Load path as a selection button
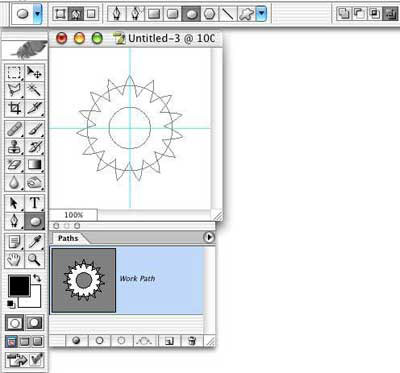The height and width of the screenshot is (373, 400). 122,341
